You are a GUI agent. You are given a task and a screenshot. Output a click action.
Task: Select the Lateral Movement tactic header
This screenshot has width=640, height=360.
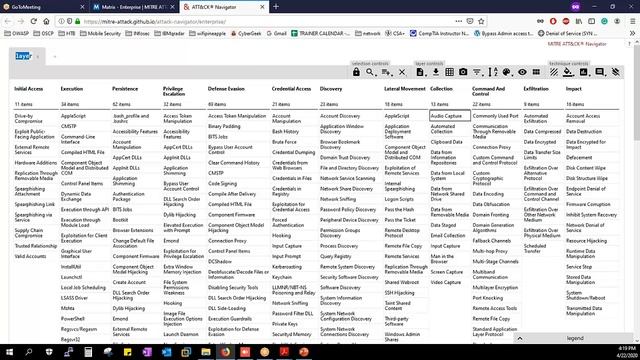pyautogui.click(x=405, y=89)
